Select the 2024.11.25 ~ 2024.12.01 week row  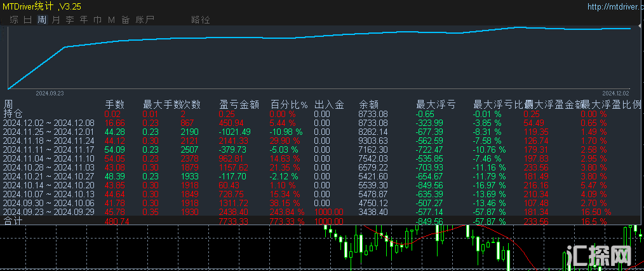pyautogui.click(x=48, y=132)
